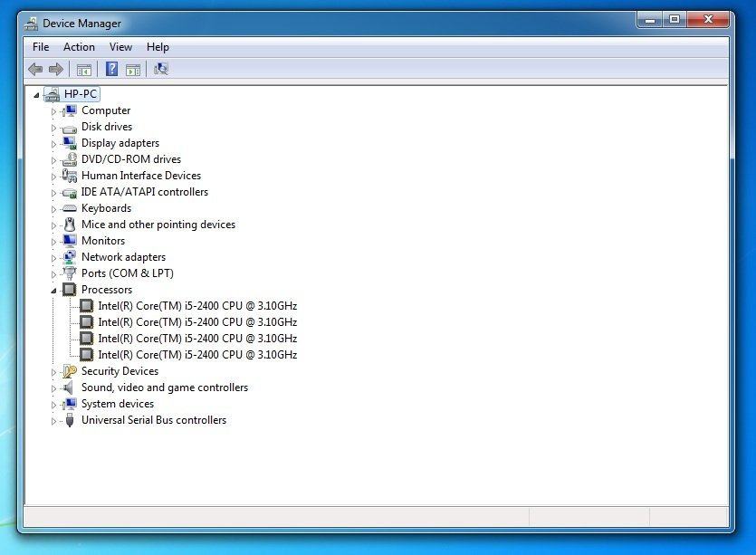Expand Display adapters node
Screen dimensions: 756x555
[x=53, y=144]
